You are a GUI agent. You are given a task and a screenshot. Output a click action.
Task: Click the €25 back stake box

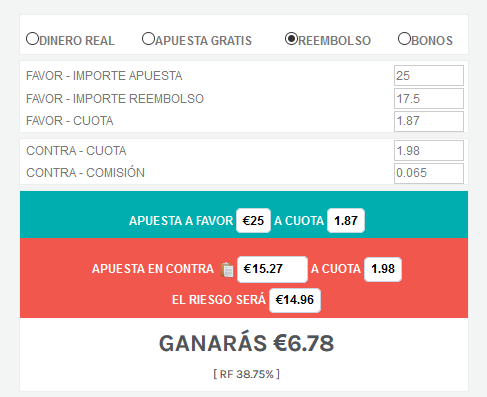[x=253, y=221]
